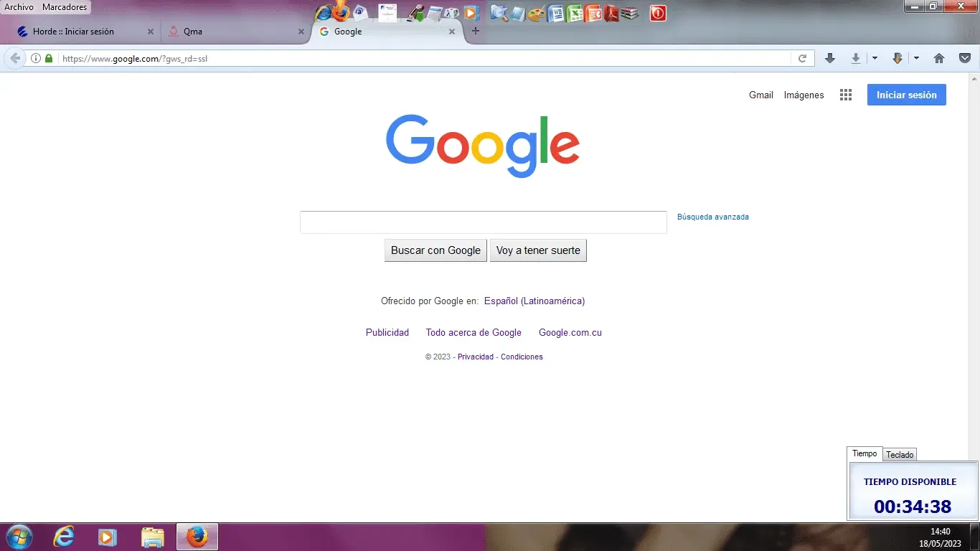980x551 pixels.
Task: Open the Firefox Home page icon
Action: (939, 59)
